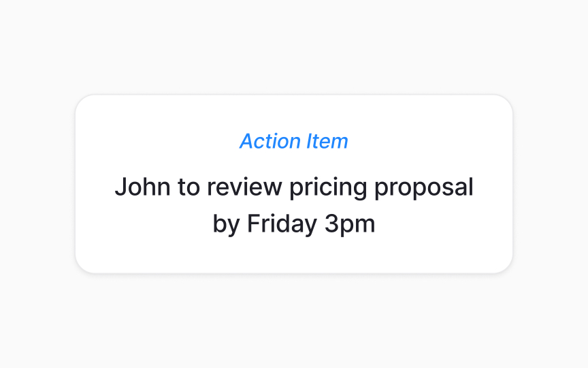Select the word John in the card
This screenshot has width=588, height=368.
point(142,187)
